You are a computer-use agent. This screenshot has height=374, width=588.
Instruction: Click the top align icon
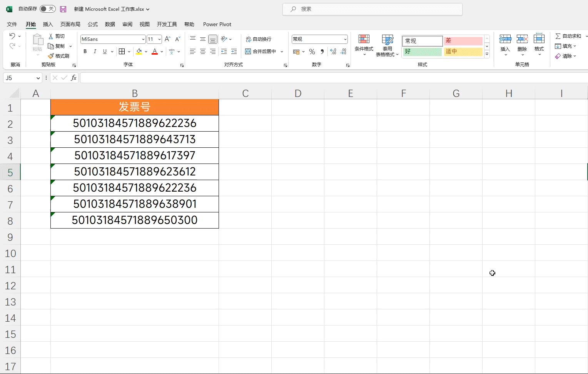click(x=193, y=39)
